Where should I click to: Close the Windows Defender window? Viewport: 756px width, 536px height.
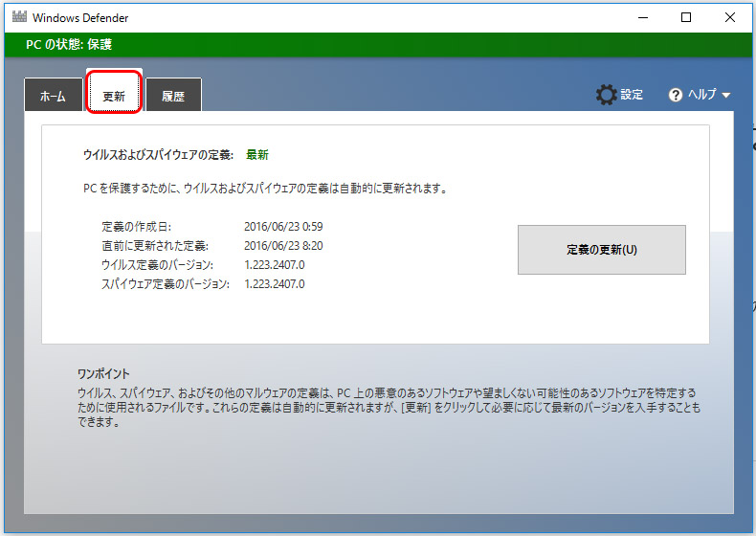pos(730,17)
